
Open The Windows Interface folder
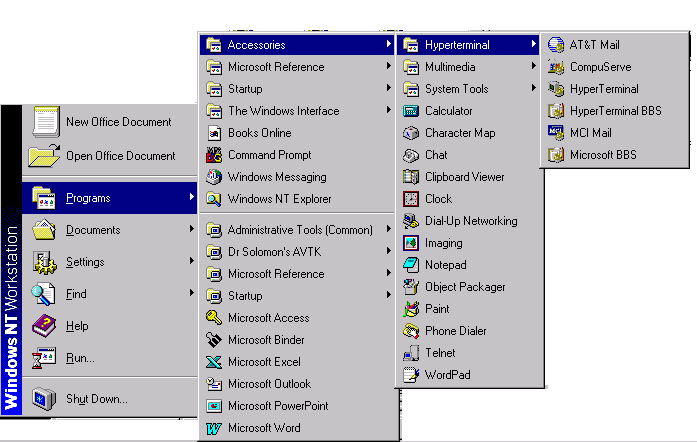pos(296,111)
